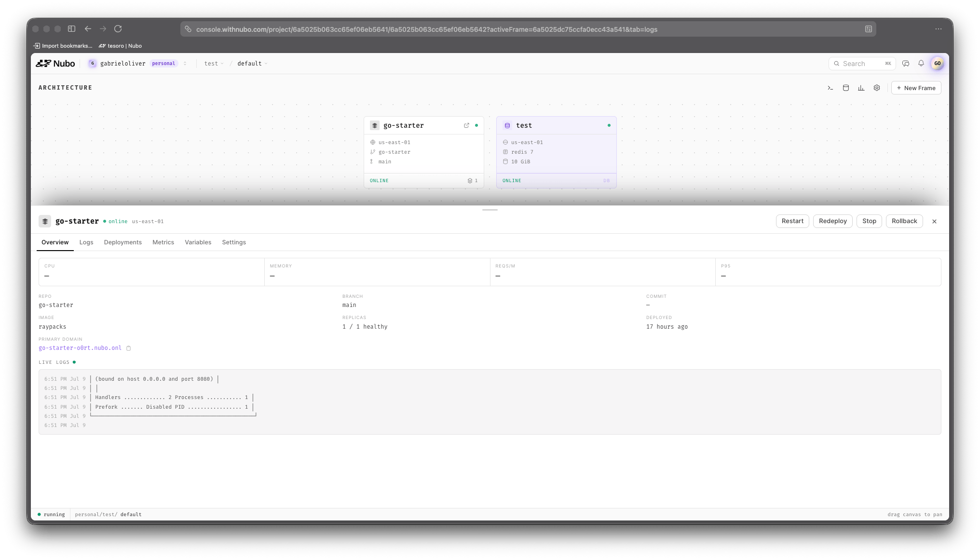Viewport: 980px width, 560px height.
Task: Expand the default environment dropdown
Action: [x=252, y=64]
